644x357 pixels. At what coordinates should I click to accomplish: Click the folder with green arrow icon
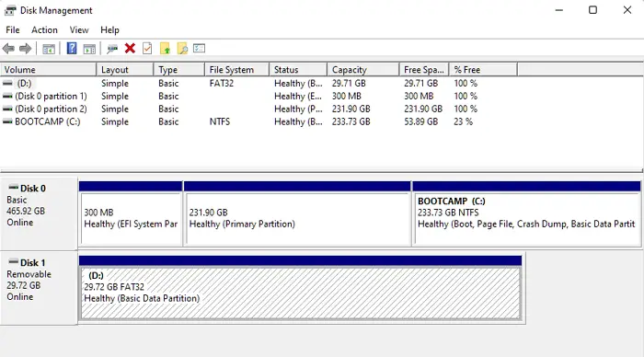pyautogui.click(x=165, y=49)
